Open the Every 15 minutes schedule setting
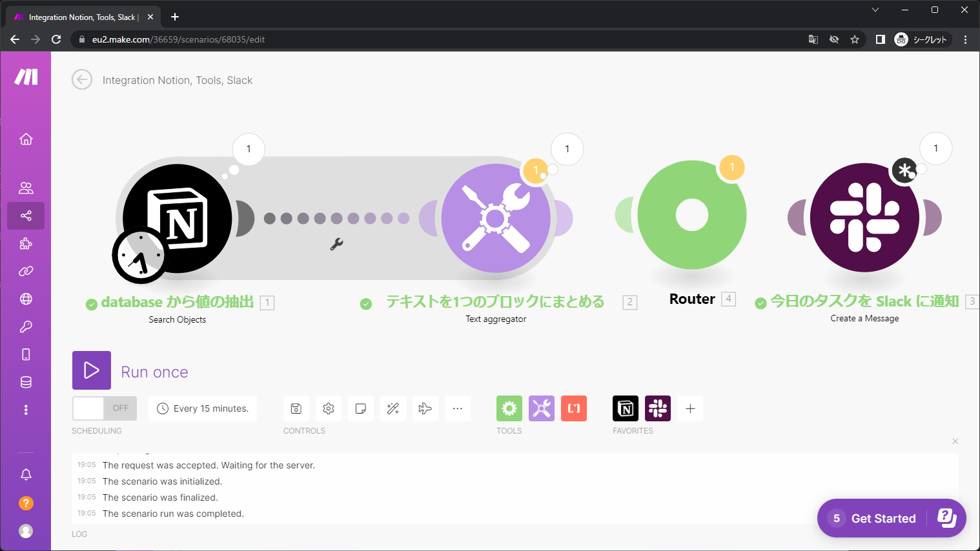The image size is (980, 551). [x=203, y=408]
